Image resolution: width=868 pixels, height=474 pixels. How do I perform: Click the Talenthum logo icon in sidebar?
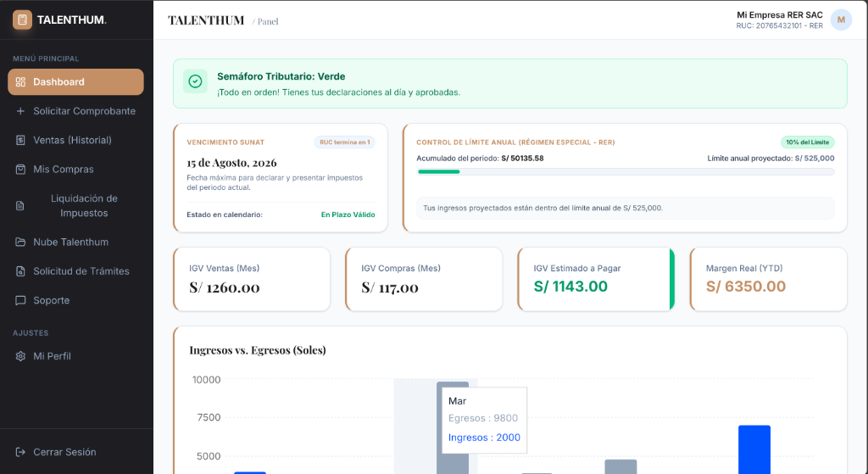[x=22, y=20]
